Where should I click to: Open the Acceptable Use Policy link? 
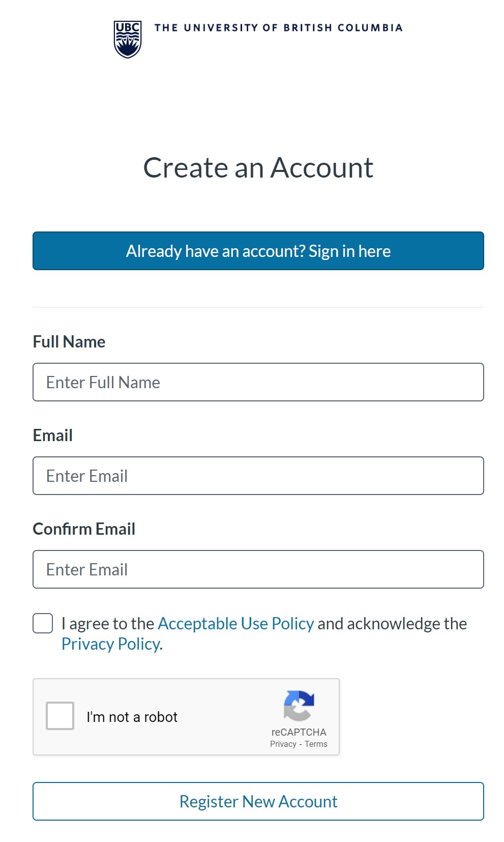tap(236, 624)
